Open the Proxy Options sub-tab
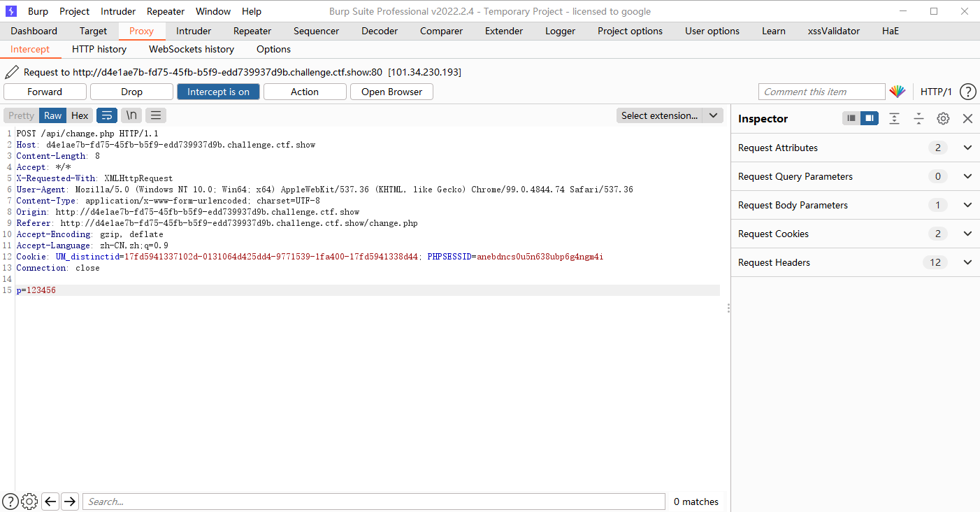Image resolution: width=980 pixels, height=512 pixels. (273, 49)
